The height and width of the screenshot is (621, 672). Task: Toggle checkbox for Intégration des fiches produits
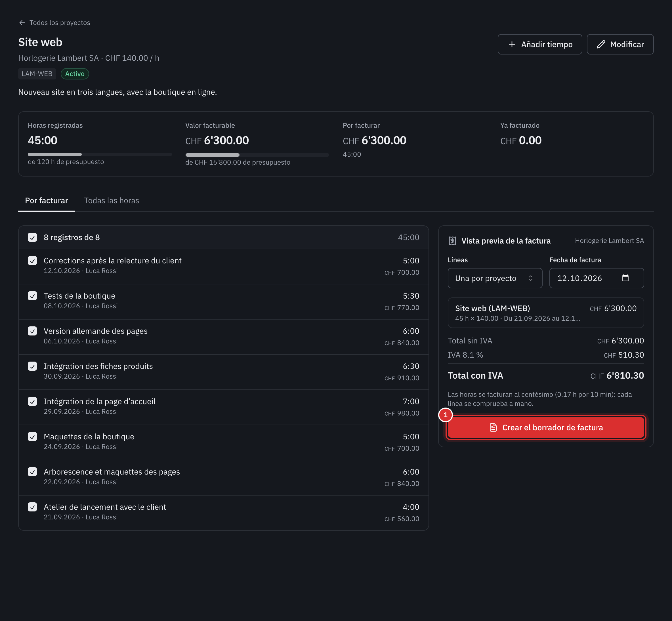click(32, 366)
